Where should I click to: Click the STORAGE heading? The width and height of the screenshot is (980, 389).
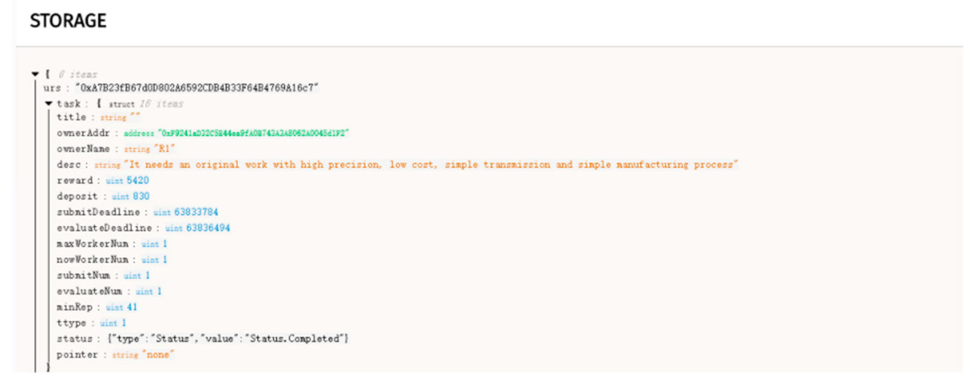tap(68, 21)
